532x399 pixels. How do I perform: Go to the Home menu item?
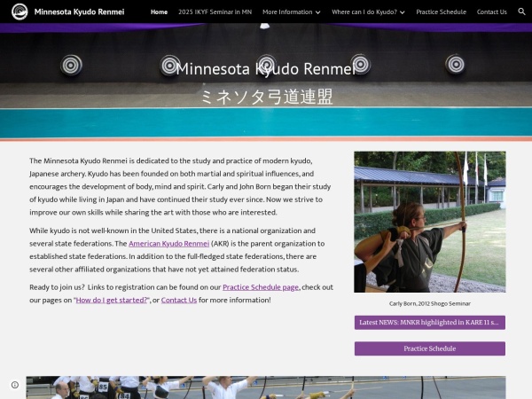pyautogui.click(x=159, y=12)
